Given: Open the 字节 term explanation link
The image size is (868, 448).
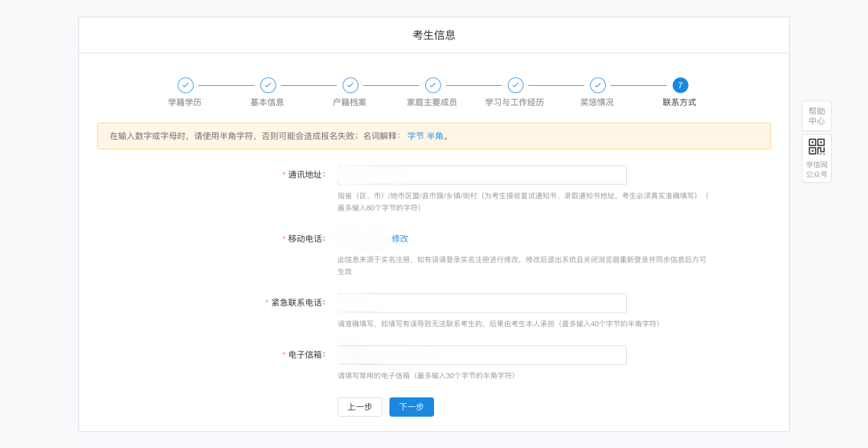Looking at the screenshot, I should (415, 136).
